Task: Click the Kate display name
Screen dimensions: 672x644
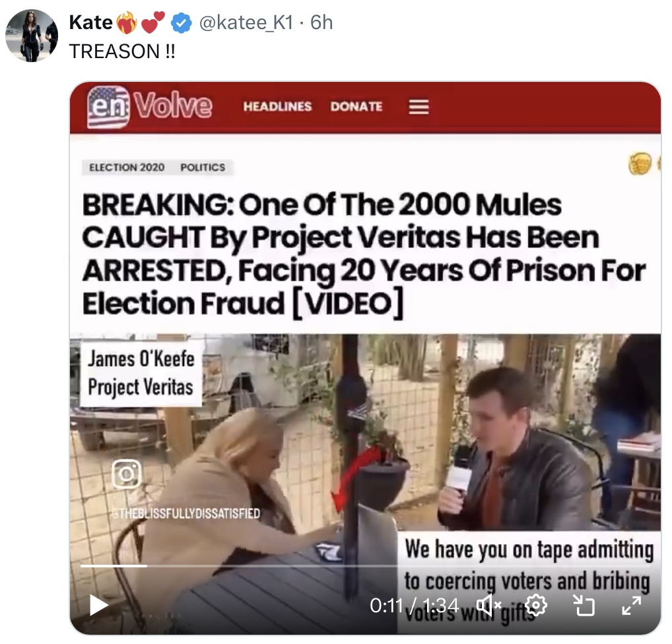Action: [90, 23]
